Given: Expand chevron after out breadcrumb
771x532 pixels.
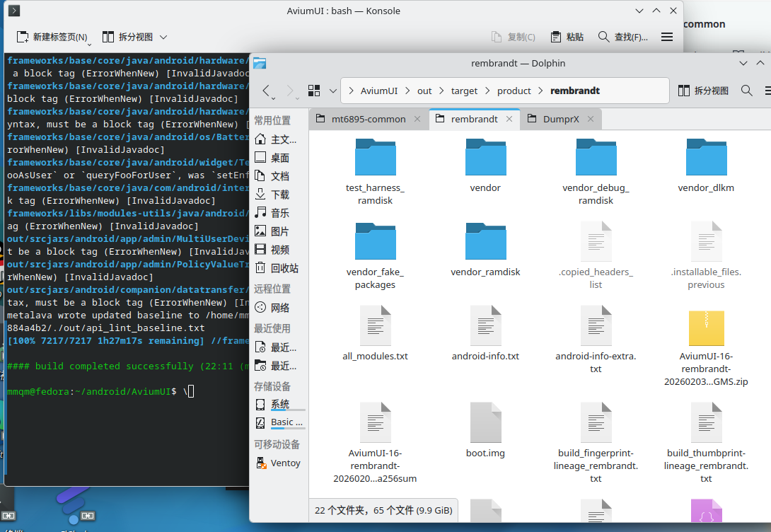Looking at the screenshot, I should [x=441, y=91].
